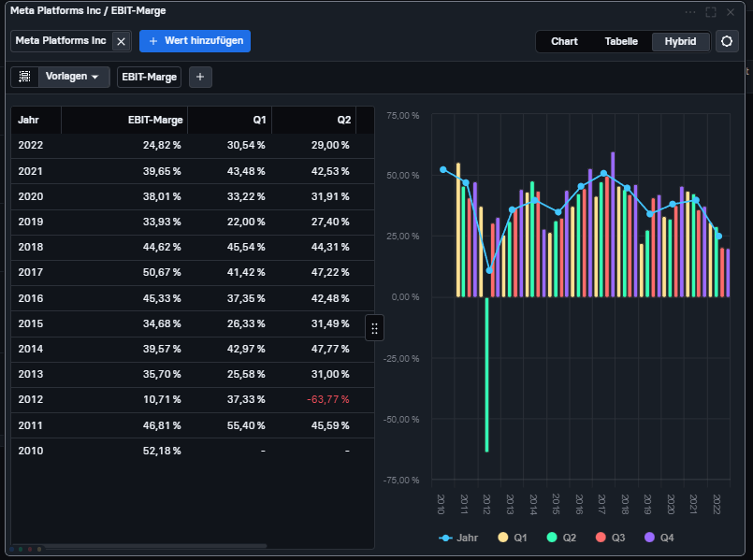
Task: Toggle the Q2 series in legend
Action: pos(561,538)
